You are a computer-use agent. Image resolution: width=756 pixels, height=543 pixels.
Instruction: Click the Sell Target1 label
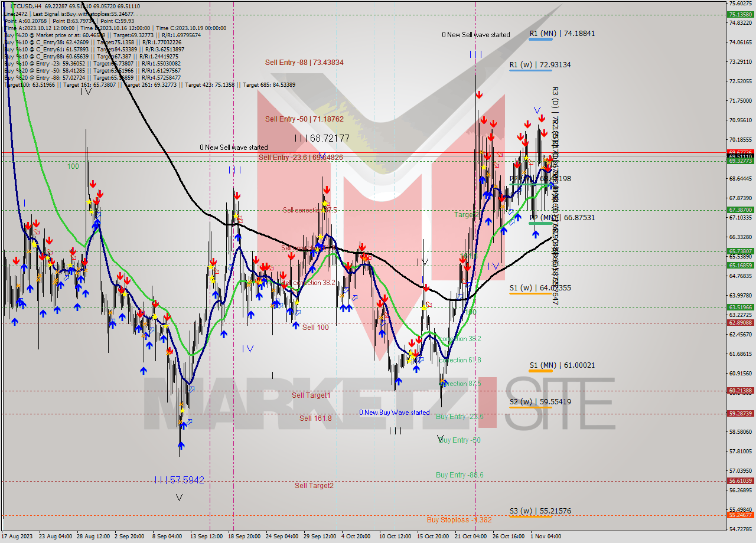tap(311, 395)
